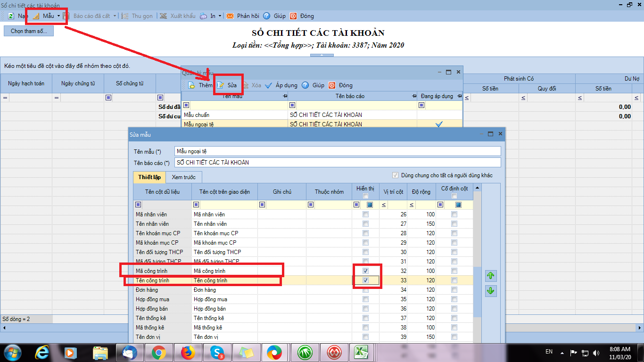Click the Thu gọn collapse icon
This screenshot has height=362, width=644.
pyautogui.click(x=125, y=16)
